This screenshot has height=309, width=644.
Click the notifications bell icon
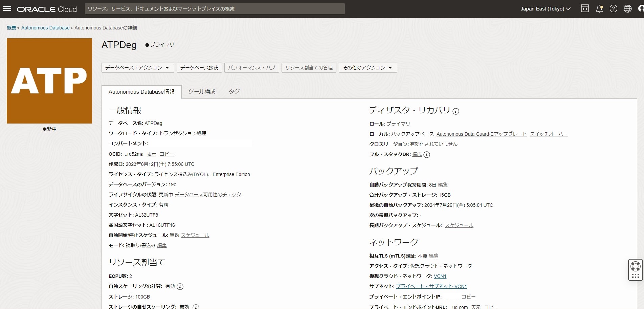pos(599,9)
